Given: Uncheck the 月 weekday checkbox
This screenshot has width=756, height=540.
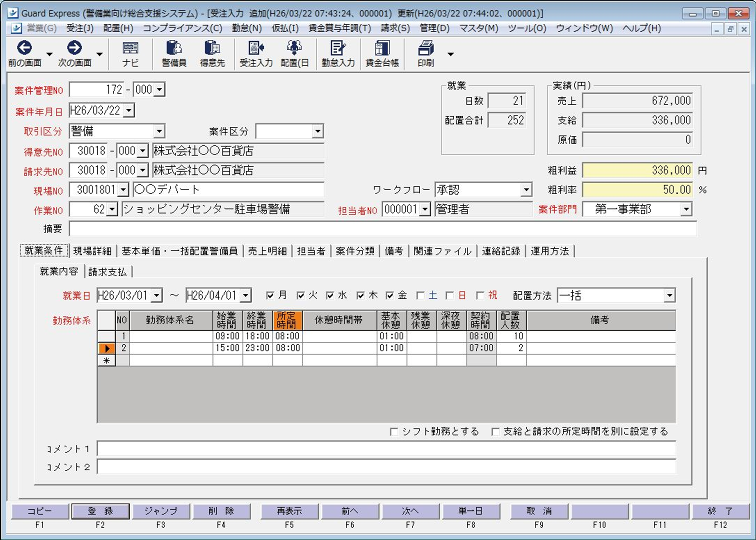Looking at the screenshot, I should [x=271, y=295].
